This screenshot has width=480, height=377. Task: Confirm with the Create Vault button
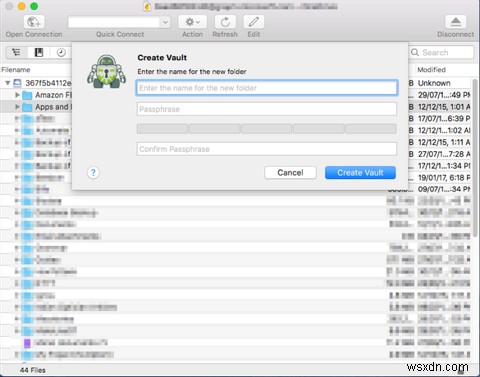coord(360,173)
